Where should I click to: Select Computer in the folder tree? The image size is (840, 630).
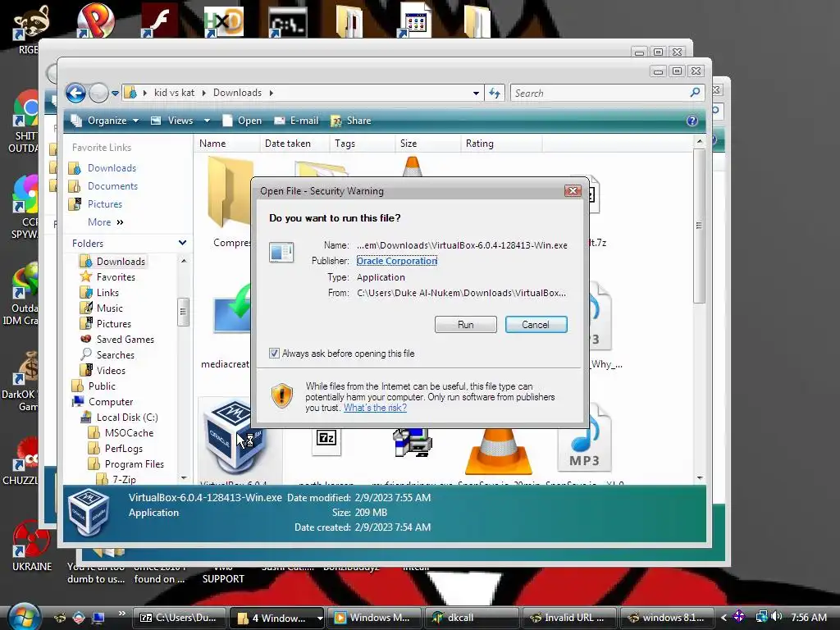[x=111, y=401]
